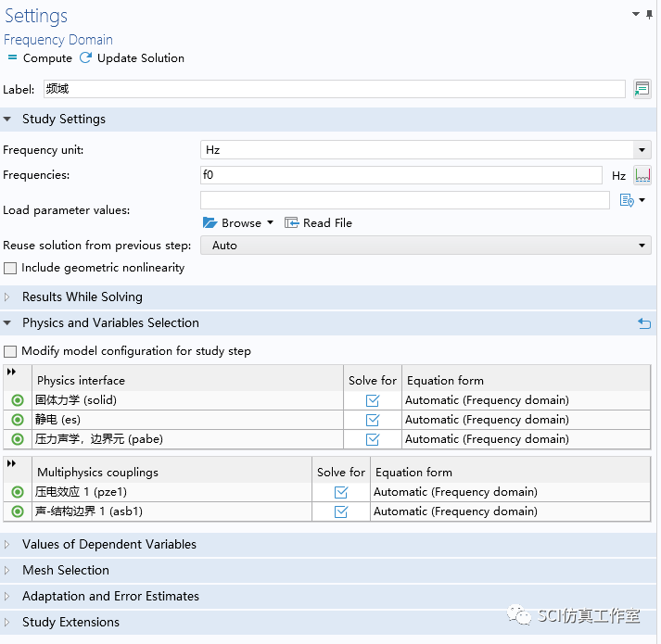The width and height of the screenshot is (661, 644).
Task: Expand the Results While Solving section
Action: (x=7, y=297)
